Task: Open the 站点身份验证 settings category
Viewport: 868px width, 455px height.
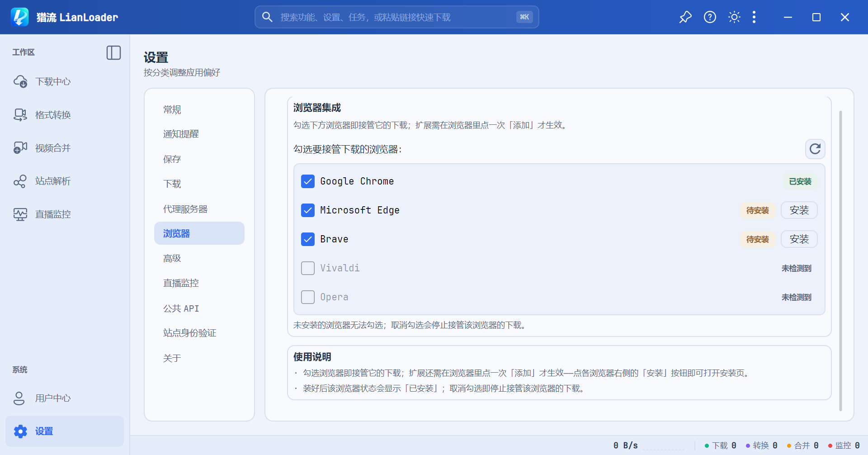Action: (x=199, y=333)
